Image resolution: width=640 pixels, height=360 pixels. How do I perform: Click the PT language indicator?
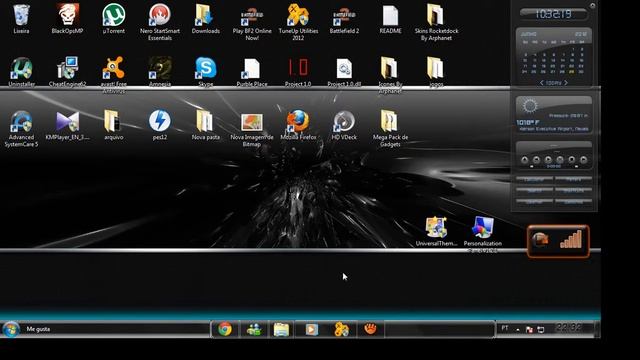coord(505,328)
